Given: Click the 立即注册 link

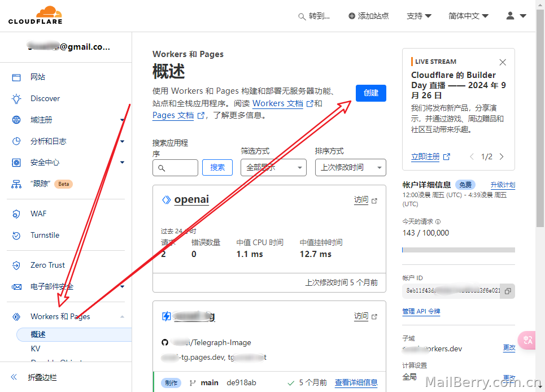Looking at the screenshot, I should pyautogui.click(x=425, y=156).
